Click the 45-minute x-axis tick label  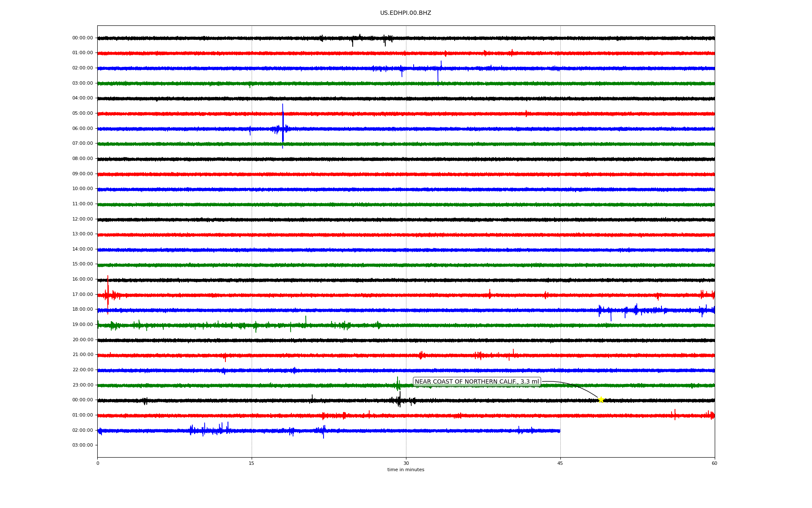560,463
